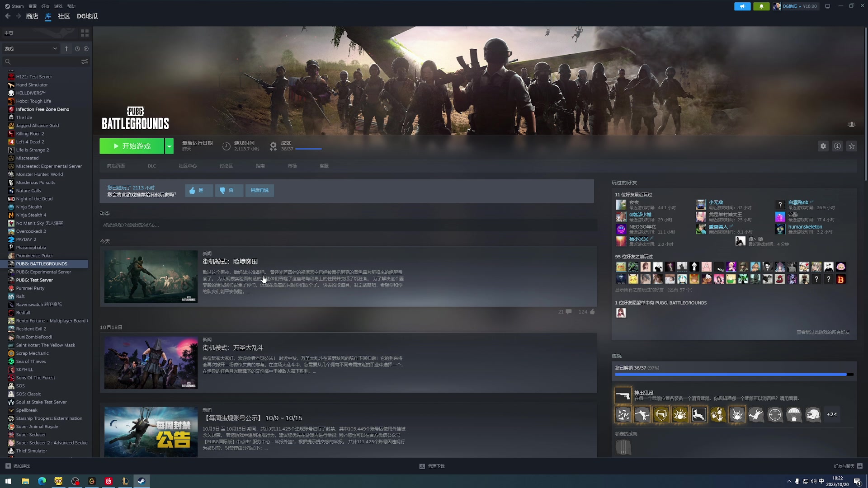Launch Microsoft Edge from taskbar
The image size is (868, 488).
[42, 481]
